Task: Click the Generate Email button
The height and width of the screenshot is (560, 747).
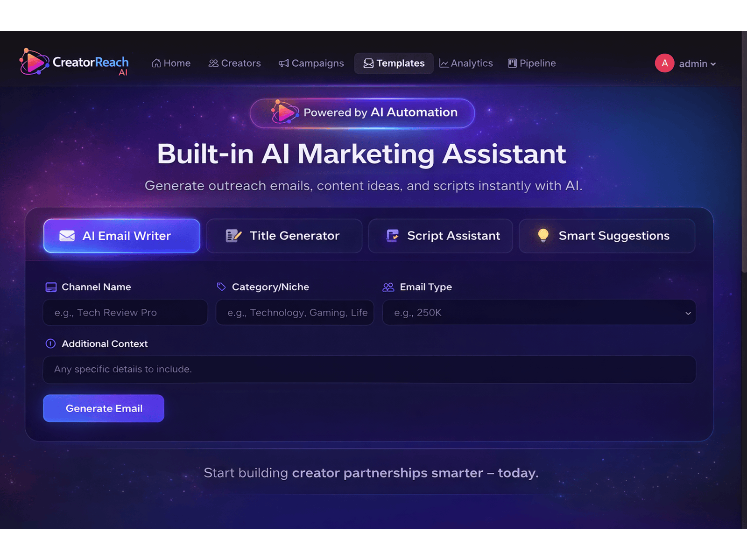Action: [x=103, y=408]
